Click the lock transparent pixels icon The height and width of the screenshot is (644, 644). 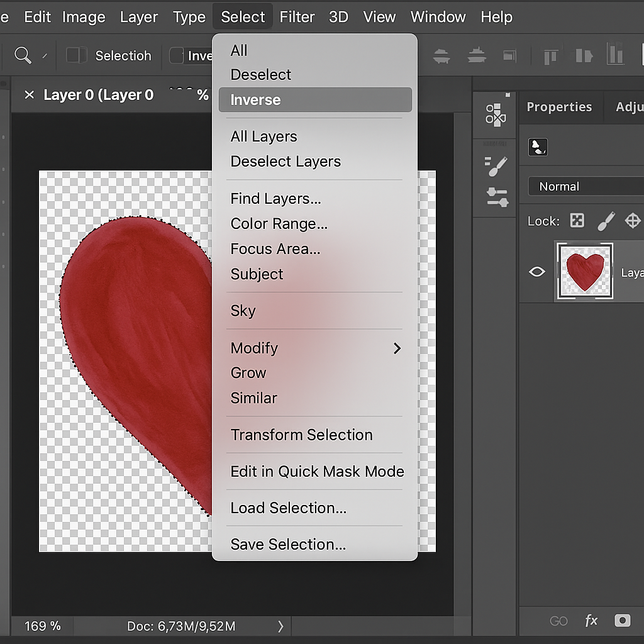[577, 221]
